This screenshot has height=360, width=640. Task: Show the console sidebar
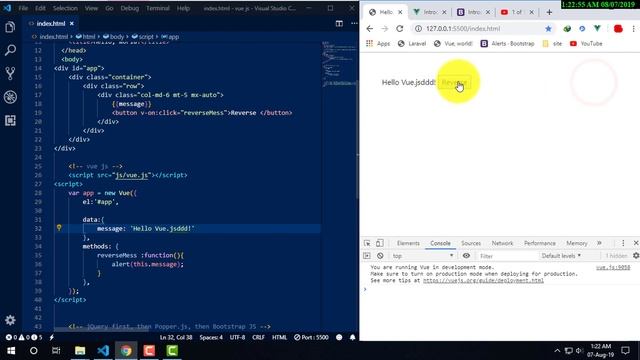pyautogui.click(x=367, y=256)
